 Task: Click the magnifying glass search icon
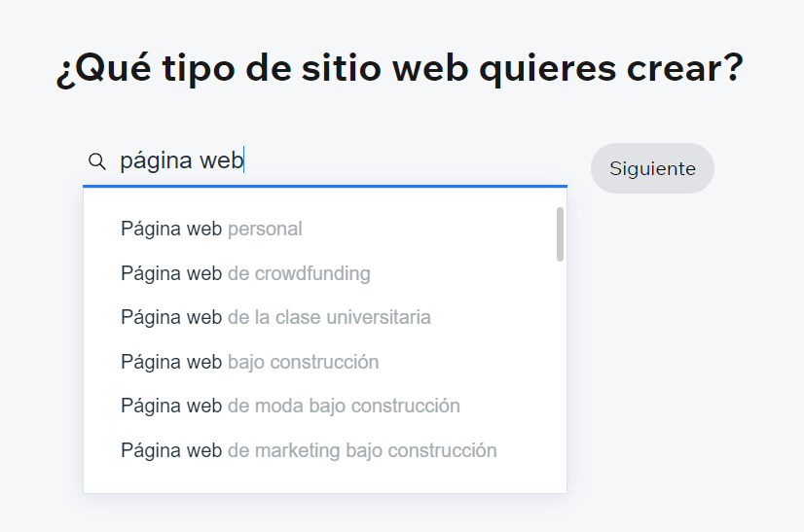coord(96,161)
